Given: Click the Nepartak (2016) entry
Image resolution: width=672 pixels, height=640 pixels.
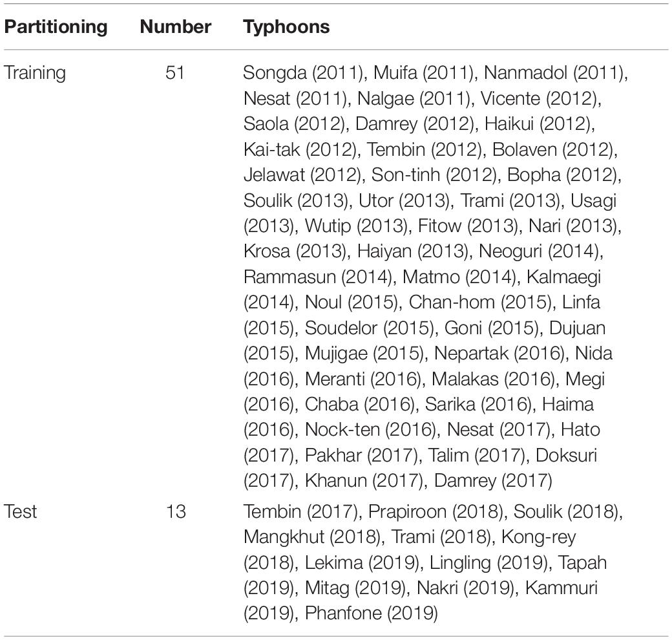Looking at the screenshot, I should (x=499, y=353).
